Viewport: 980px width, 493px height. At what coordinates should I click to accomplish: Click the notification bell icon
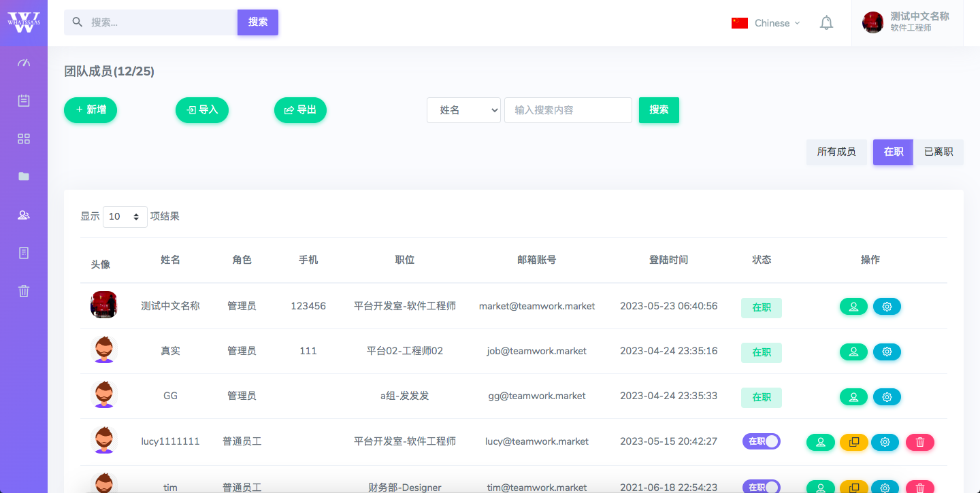click(x=826, y=22)
